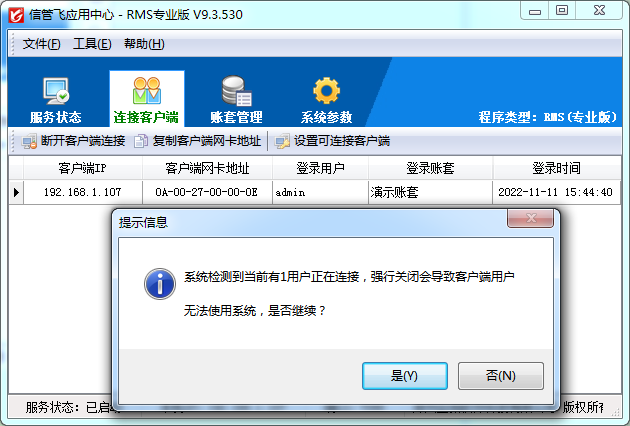Select the 连接客户端 users icon
Viewport: 630px width, 426px height.
click(x=147, y=91)
